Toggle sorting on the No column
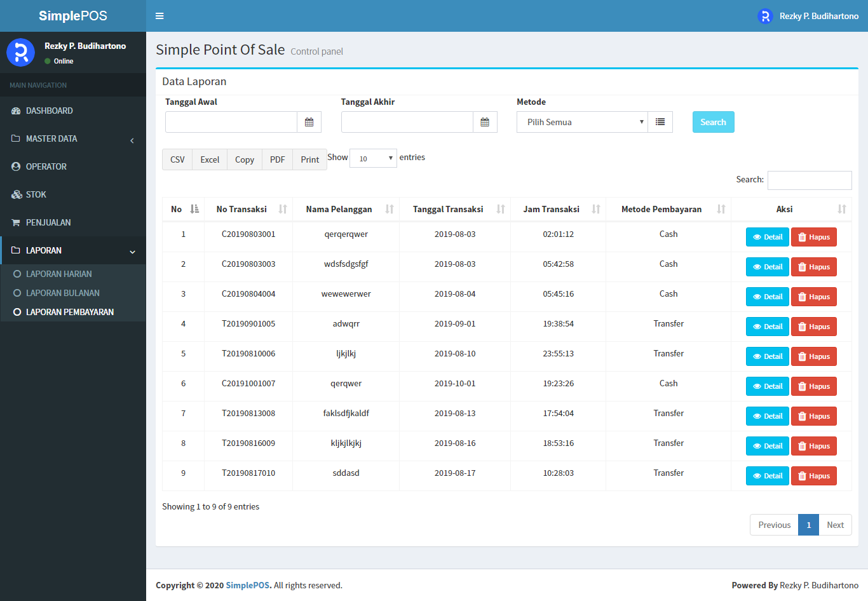Screen dimensions: 868x601 tap(194, 208)
